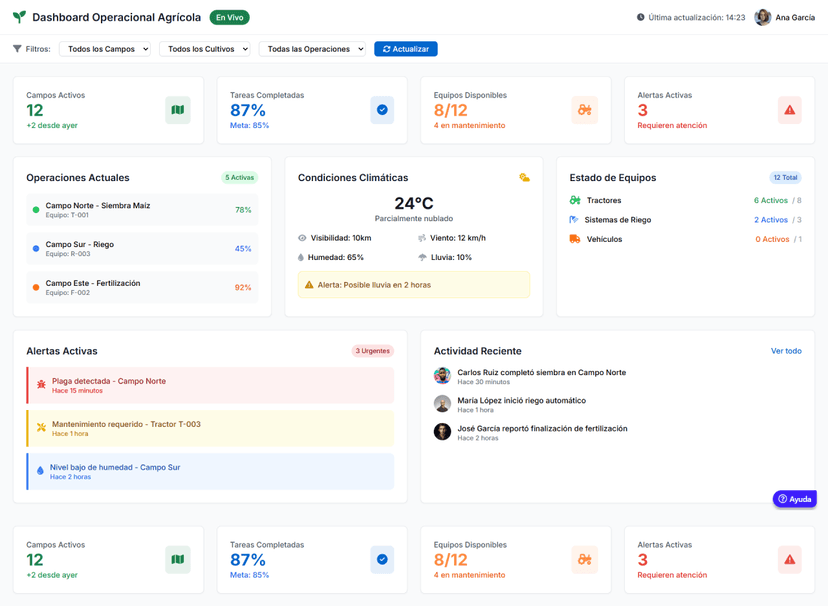Image resolution: width=828 pixels, height=606 pixels.
Task: Click the Última actualización: 14:23 text
Action: click(697, 17)
